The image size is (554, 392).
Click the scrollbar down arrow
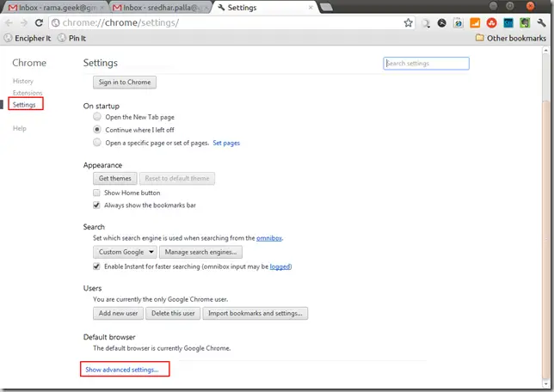pos(546,383)
